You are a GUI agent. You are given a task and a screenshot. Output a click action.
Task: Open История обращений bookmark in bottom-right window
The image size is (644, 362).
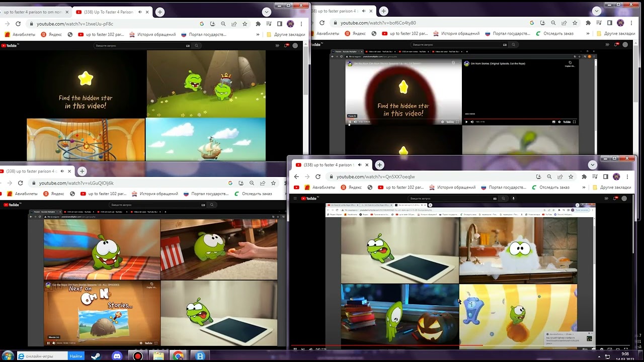(452, 188)
